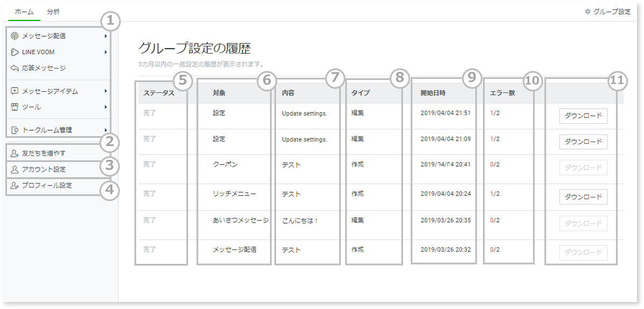This screenshot has width=644, height=309.
Task: Click the メッセージ配信 broadcast icon
Action: (15, 36)
